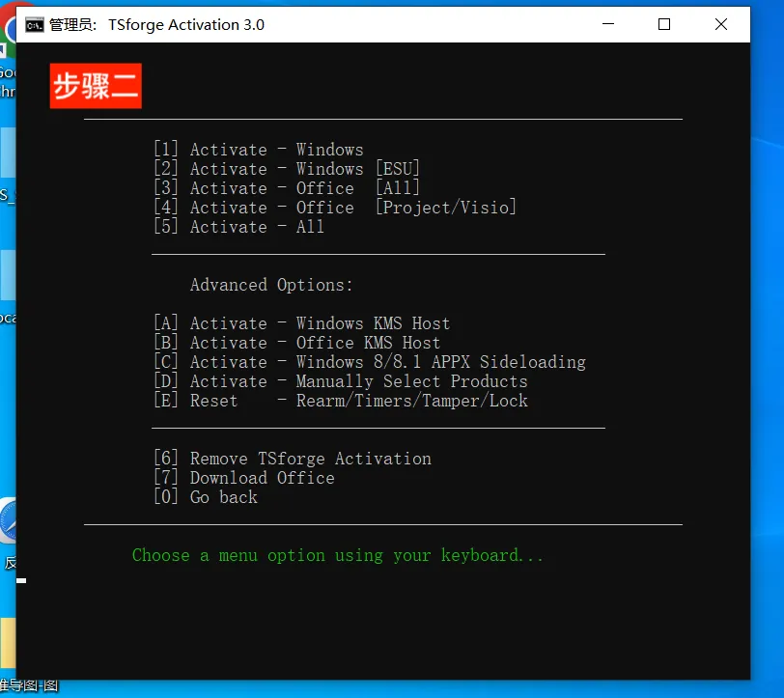Choose [6] Remove TSforge Activation
Screen dimensions: 784x698
click(x=292, y=459)
